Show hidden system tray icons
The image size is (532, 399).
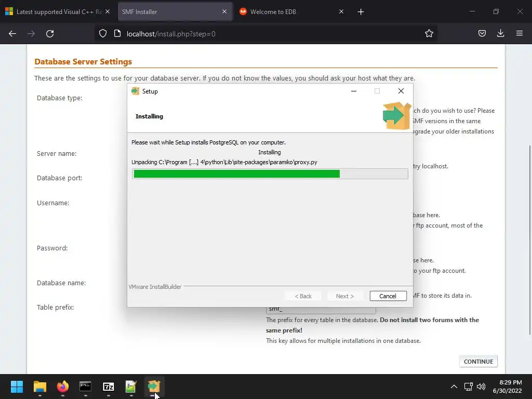pyautogui.click(x=454, y=387)
